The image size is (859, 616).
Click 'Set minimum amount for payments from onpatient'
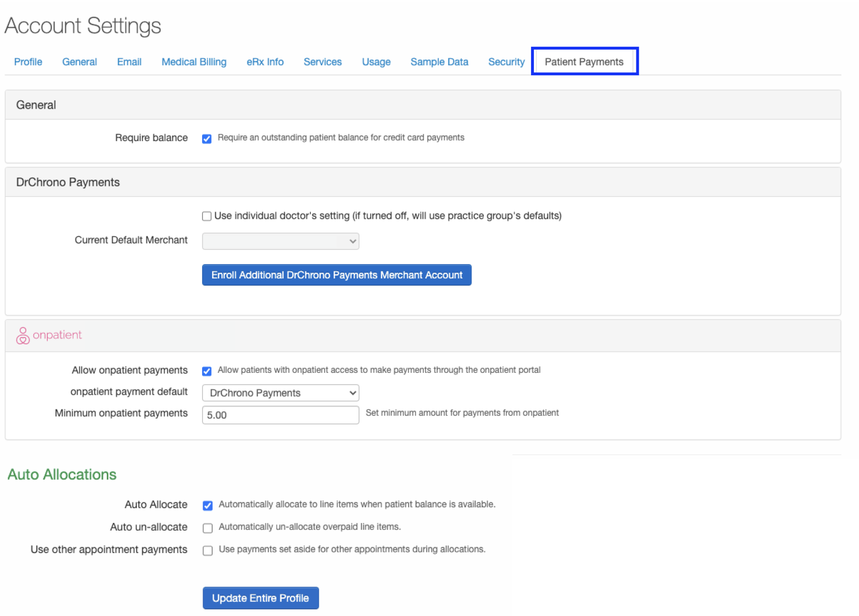(x=462, y=413)
